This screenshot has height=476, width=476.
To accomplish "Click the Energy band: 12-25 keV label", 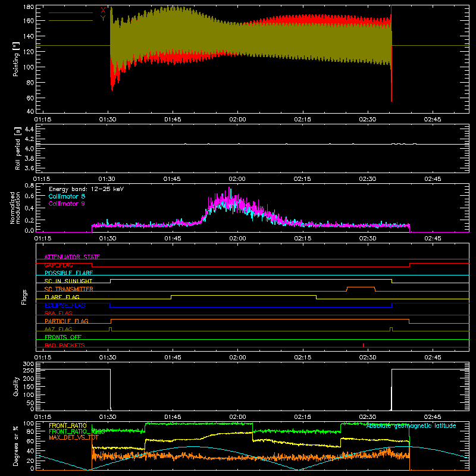I will [x=86, y=189].
